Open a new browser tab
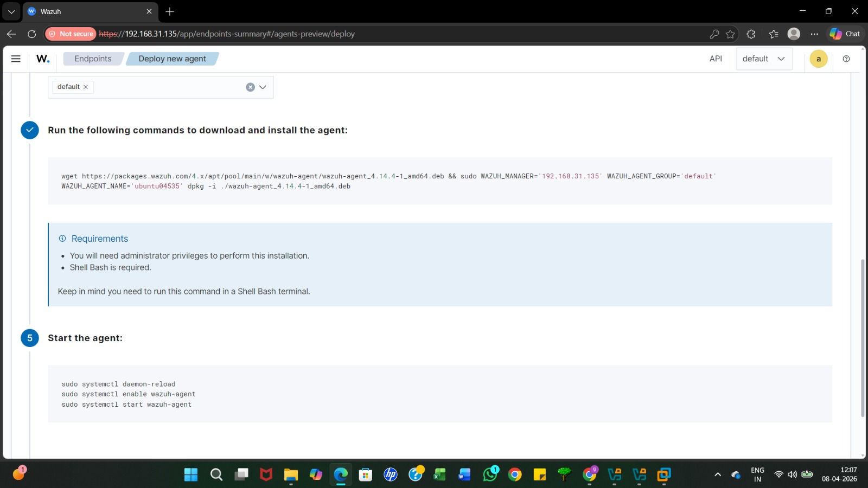This screenshot has width=868, height=488. point(170,11)
